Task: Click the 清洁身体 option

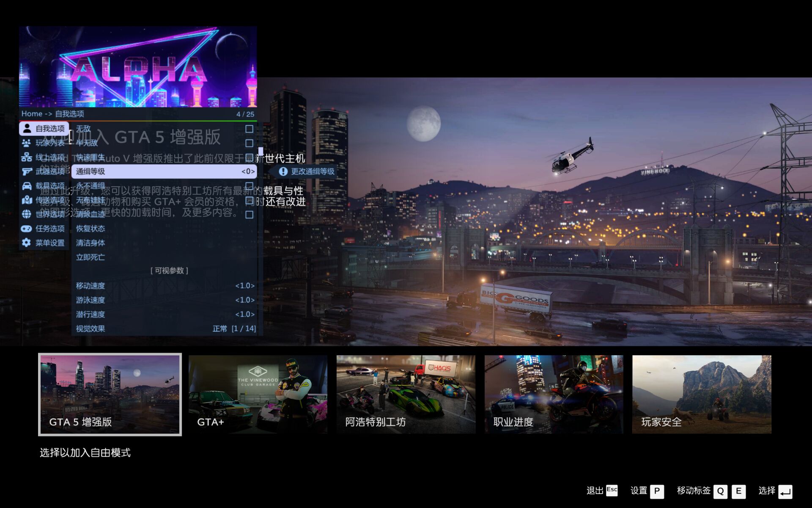Action: click(91, 243)
